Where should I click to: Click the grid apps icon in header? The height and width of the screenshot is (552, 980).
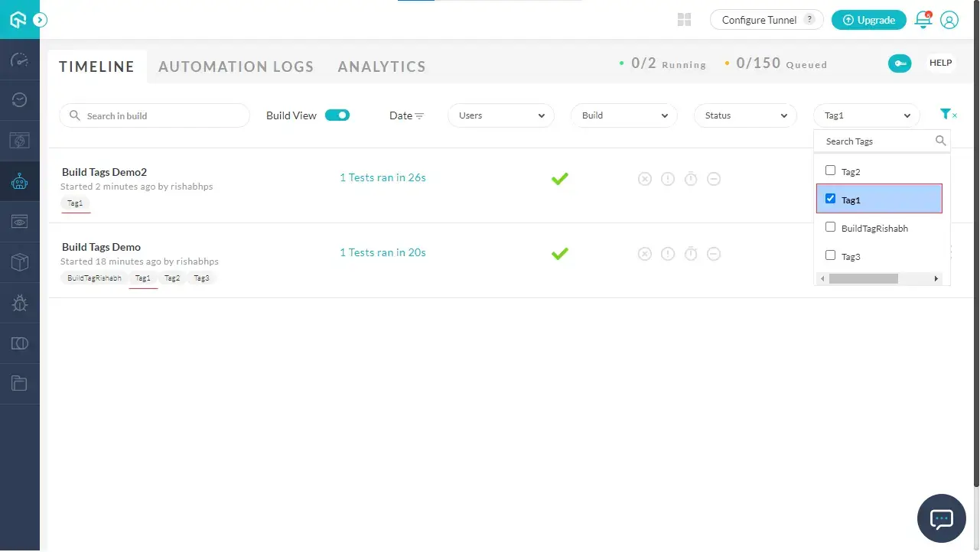coord(685,20)
